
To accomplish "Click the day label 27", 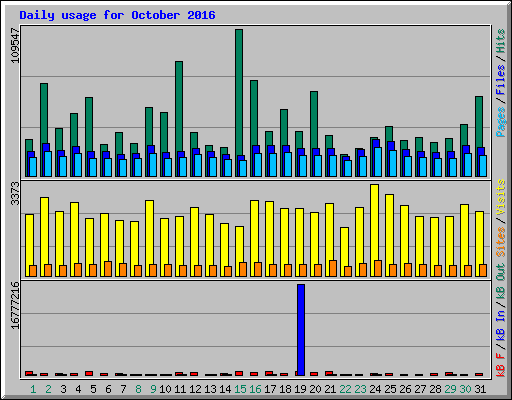I will point(420,389).
